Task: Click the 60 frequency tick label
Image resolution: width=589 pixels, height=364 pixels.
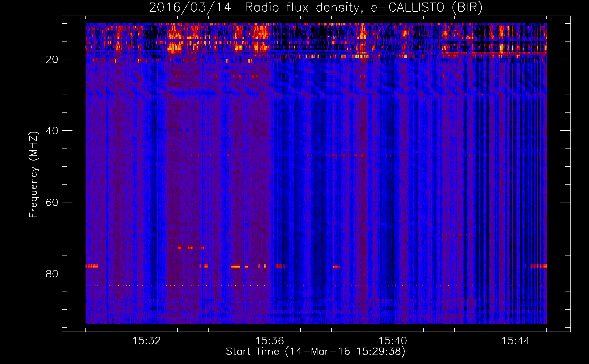Action: (x=52, y=202)
